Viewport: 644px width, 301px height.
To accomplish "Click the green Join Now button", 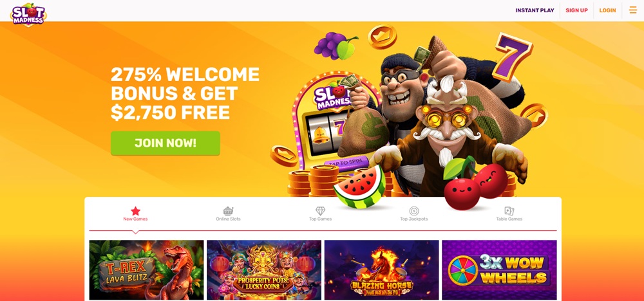I will (x=166, y=143).
